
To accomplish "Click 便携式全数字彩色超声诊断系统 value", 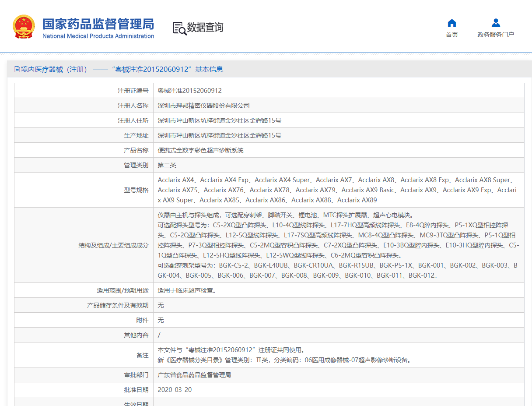I will (x=201, y=150).
